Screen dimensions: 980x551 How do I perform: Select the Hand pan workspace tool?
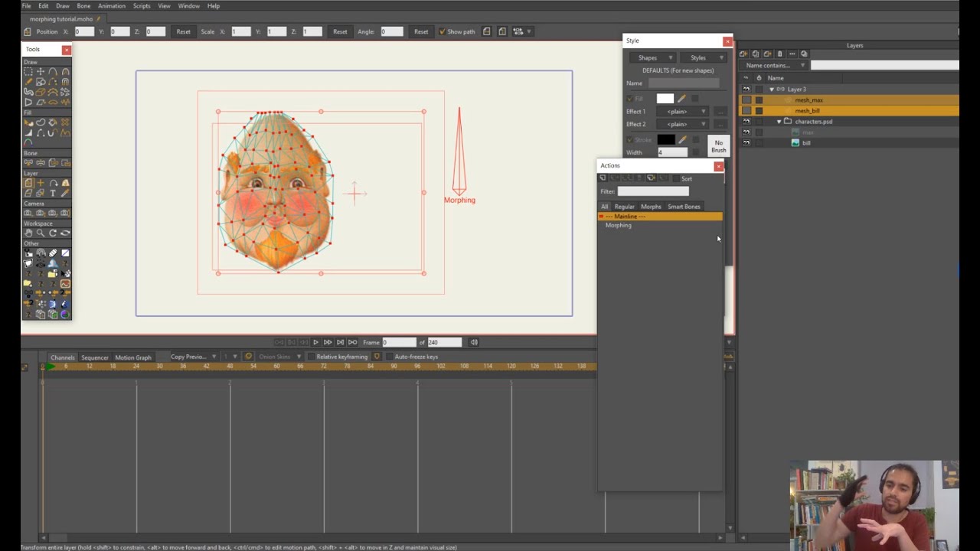[x=28, y=233]
